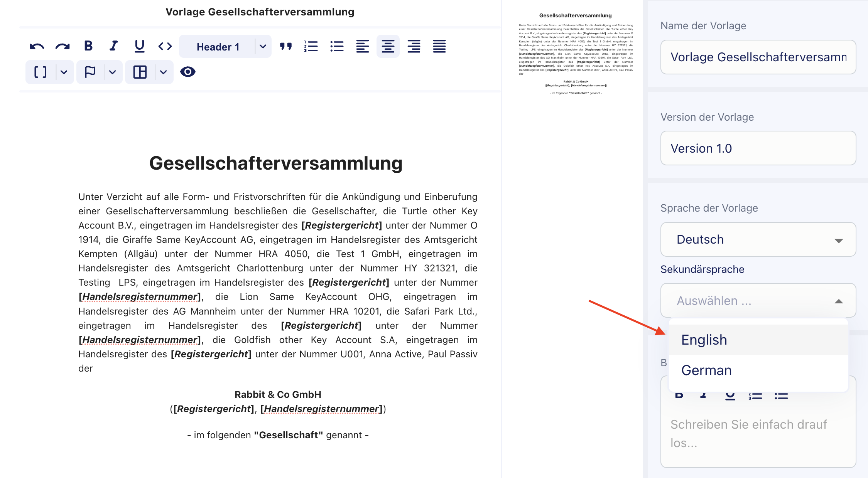This screenshot has width=868, height=478.
Task: Align text right
Action: click(414, 47)
